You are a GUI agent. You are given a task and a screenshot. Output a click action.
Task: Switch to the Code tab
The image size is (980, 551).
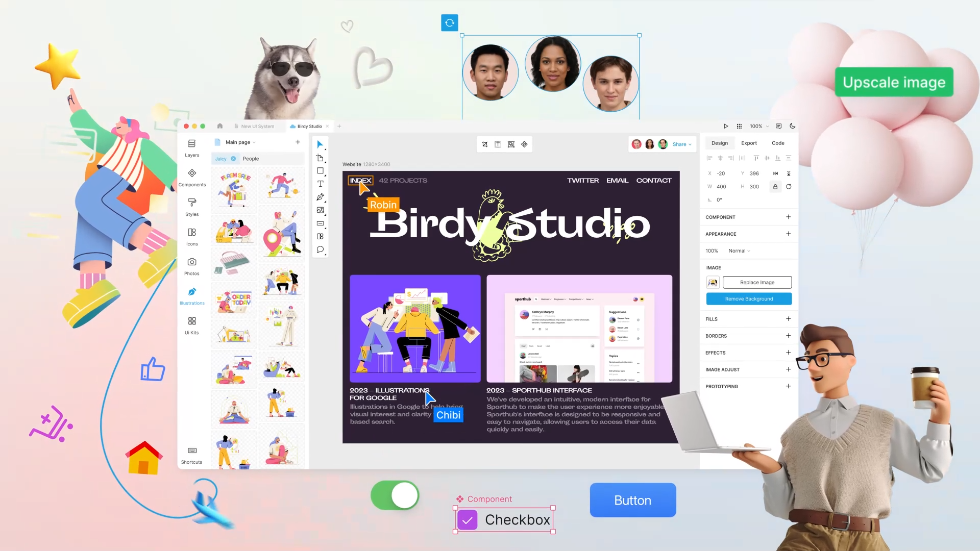tap(778, 143)
